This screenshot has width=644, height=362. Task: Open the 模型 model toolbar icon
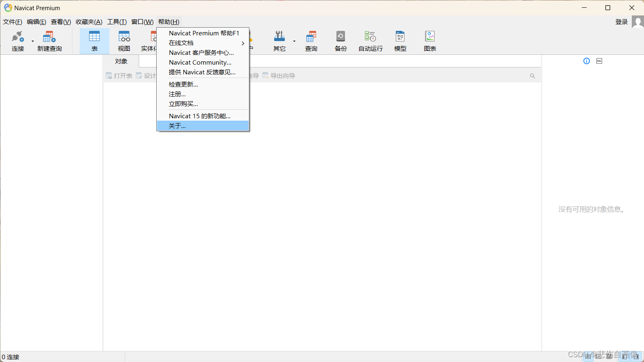(400, 41)
